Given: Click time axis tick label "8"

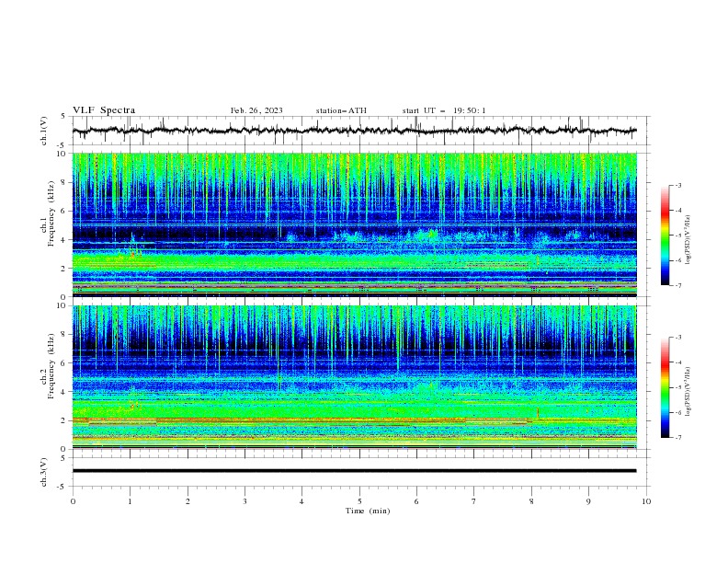Looking at the screenshot, I should point(531,501).
